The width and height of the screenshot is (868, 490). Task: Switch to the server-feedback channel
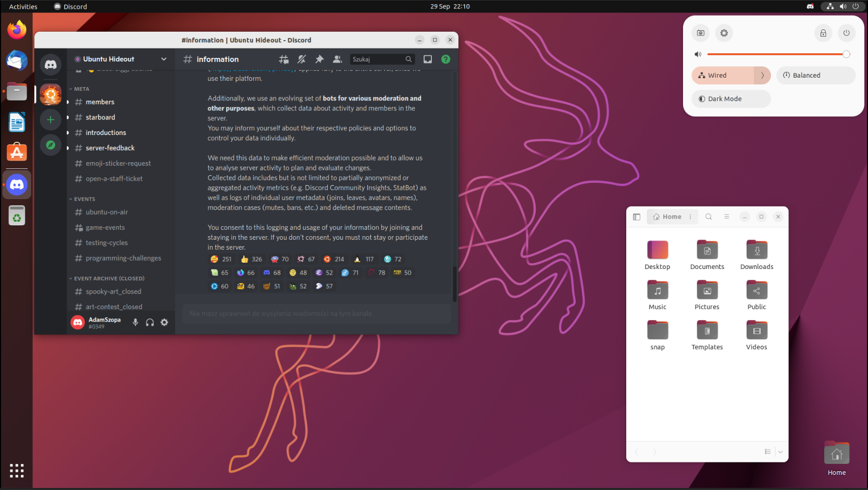[110, 148]
